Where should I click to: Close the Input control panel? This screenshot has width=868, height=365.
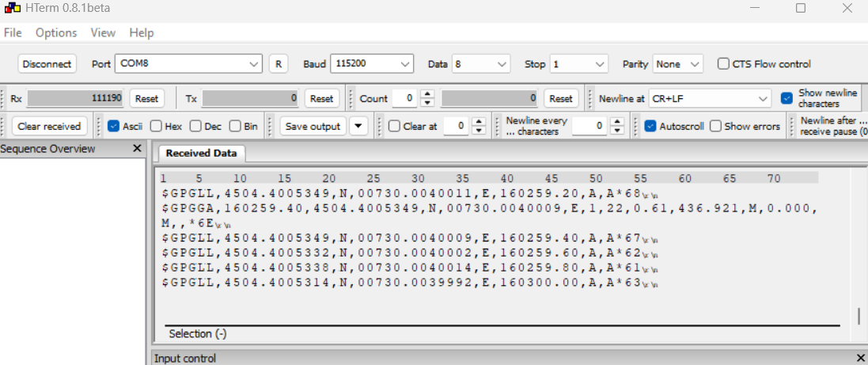(x=861, y=358)
